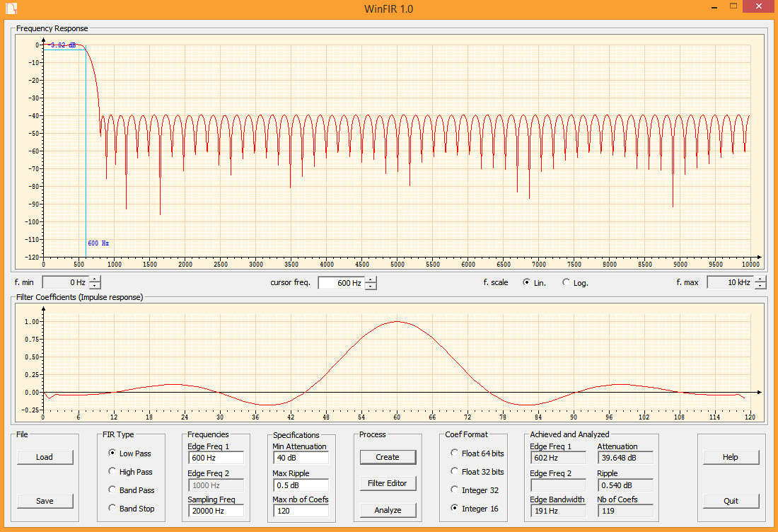Screen dimensions: 778x532
Task: Select High Pass filter type
Action: (x=112, y=471)
